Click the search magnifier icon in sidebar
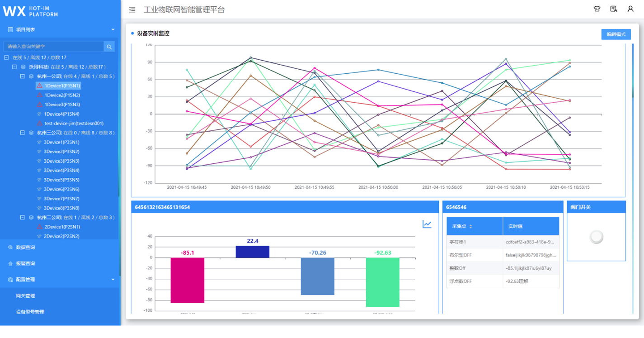 point(109,47)
